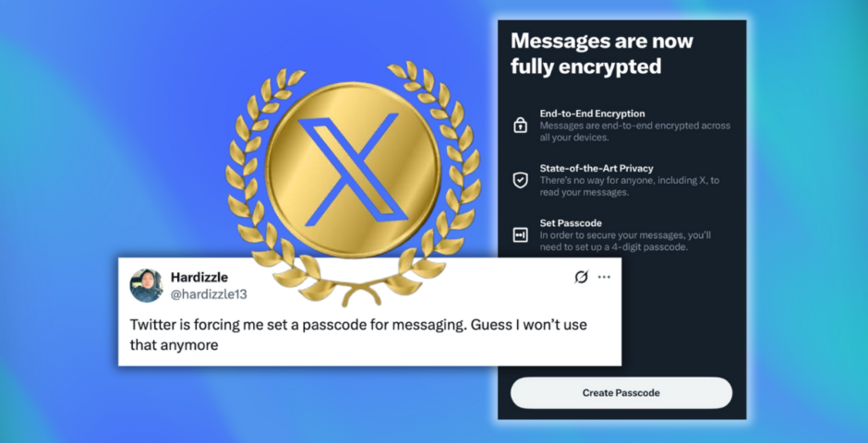Click the shield State-of-the-Art Privacy icon

coord(520,180)
